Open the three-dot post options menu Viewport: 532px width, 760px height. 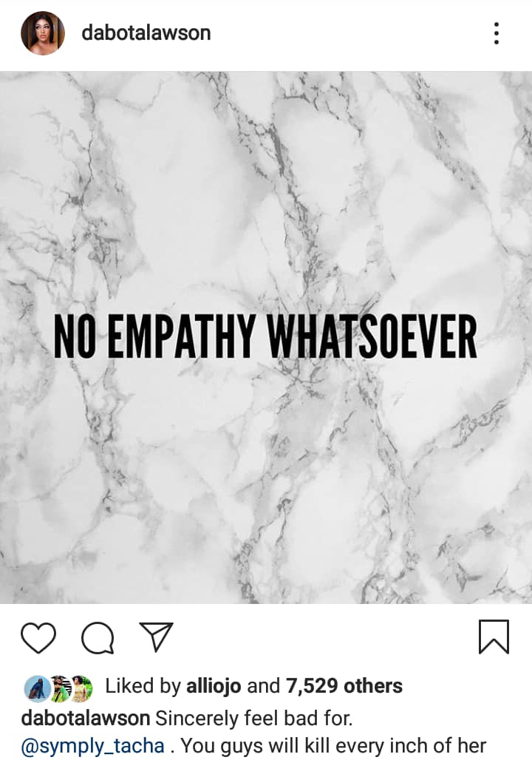coord(496,33)
